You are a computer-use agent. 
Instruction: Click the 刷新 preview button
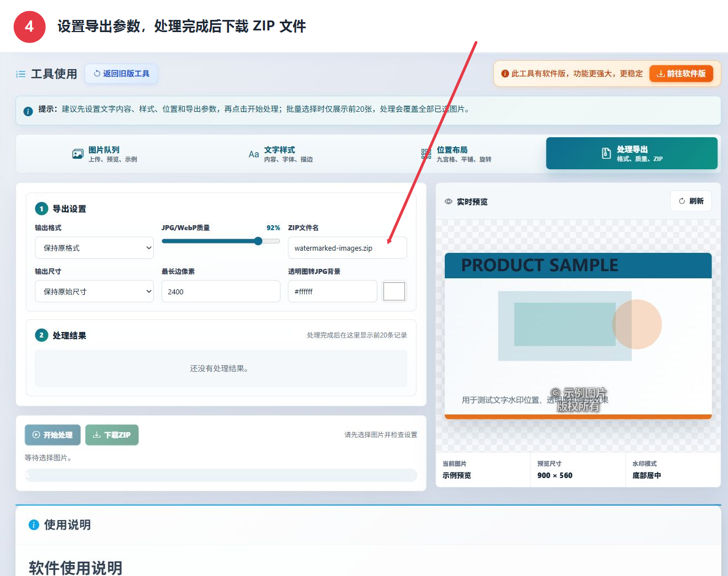pos(691,201)
